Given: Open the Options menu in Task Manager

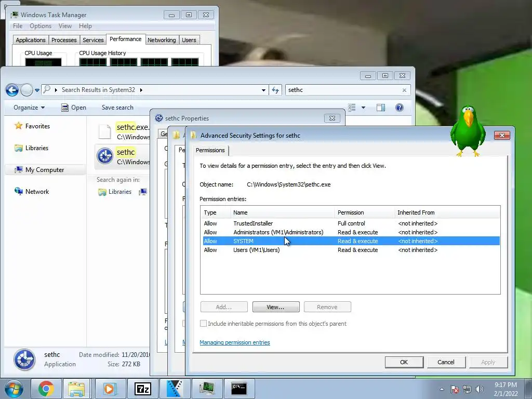Looking at the screenshot, I should (41, 26).
